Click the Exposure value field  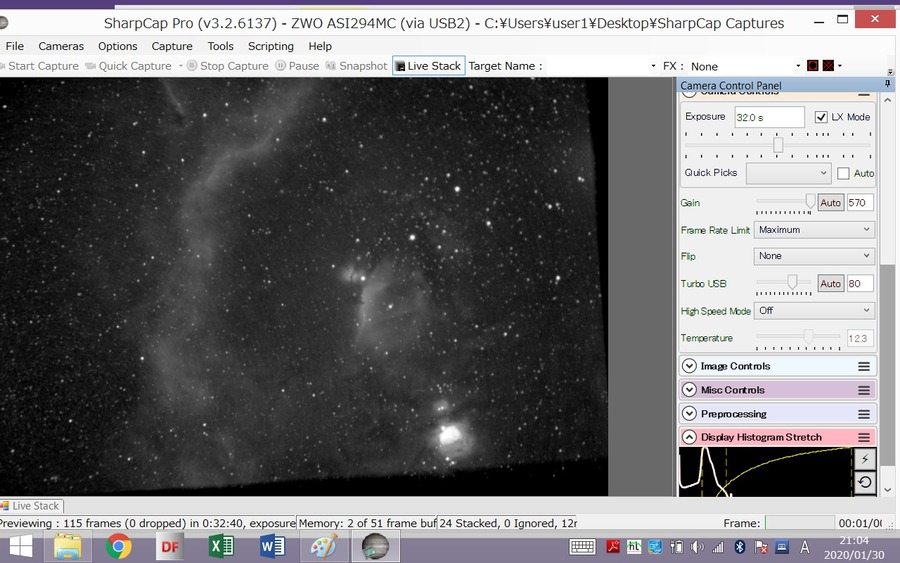click(x=769, y=117)
